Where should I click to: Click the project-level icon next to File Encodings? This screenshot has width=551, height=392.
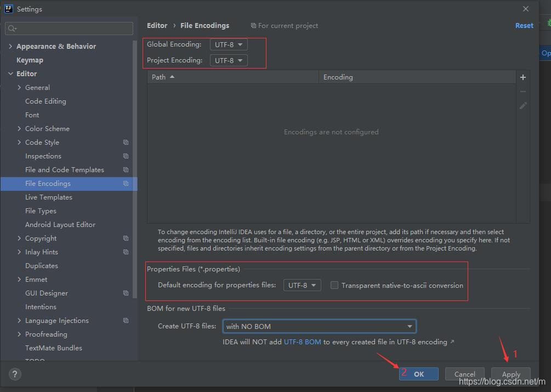(x=126, y=183)
